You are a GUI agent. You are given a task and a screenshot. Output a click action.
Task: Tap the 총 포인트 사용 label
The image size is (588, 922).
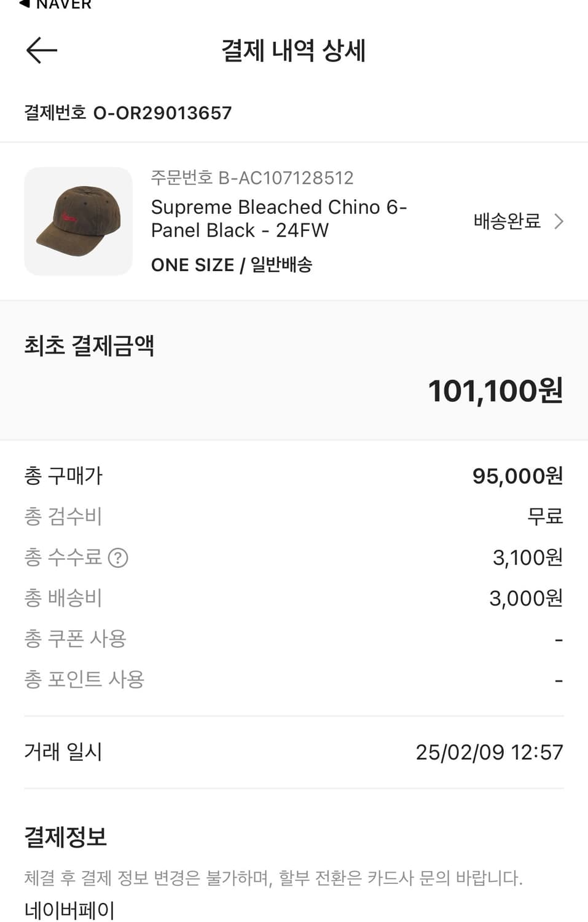click(x=84, y=680)
